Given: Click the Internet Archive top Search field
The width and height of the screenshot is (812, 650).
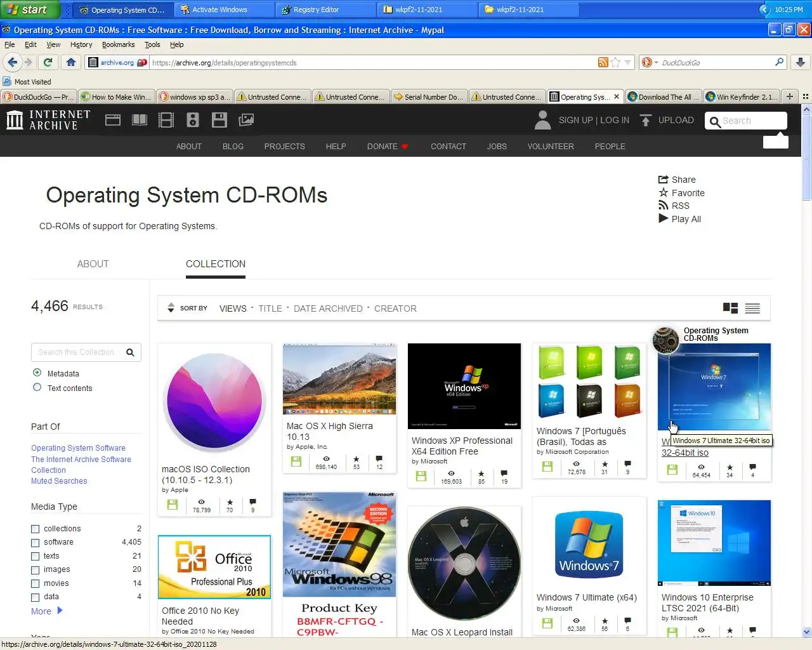Looking at the screenshot, I should [746, 121].
